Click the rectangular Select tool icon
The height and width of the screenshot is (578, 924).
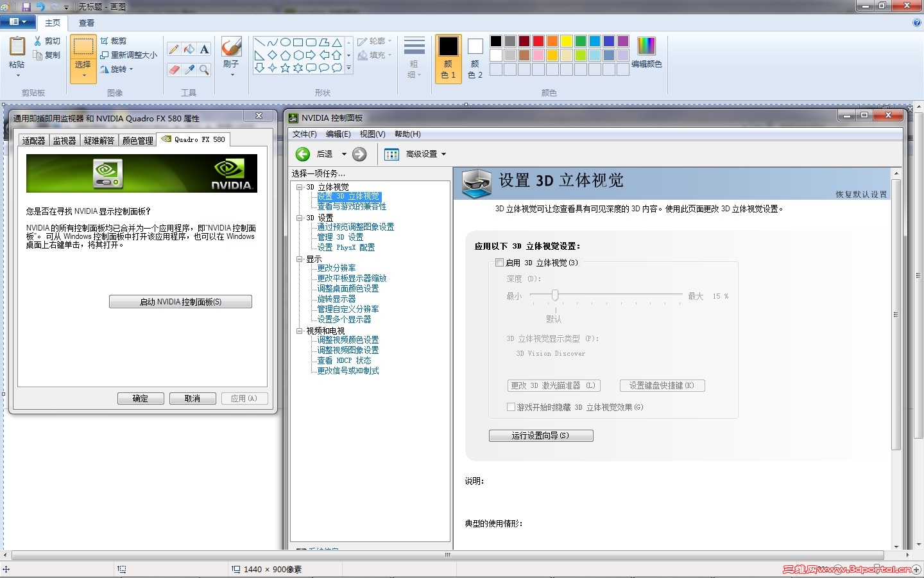(83, 47)
